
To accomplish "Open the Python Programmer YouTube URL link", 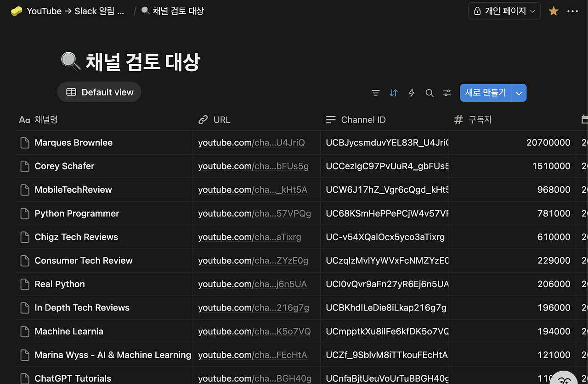I will pos(254,213).
